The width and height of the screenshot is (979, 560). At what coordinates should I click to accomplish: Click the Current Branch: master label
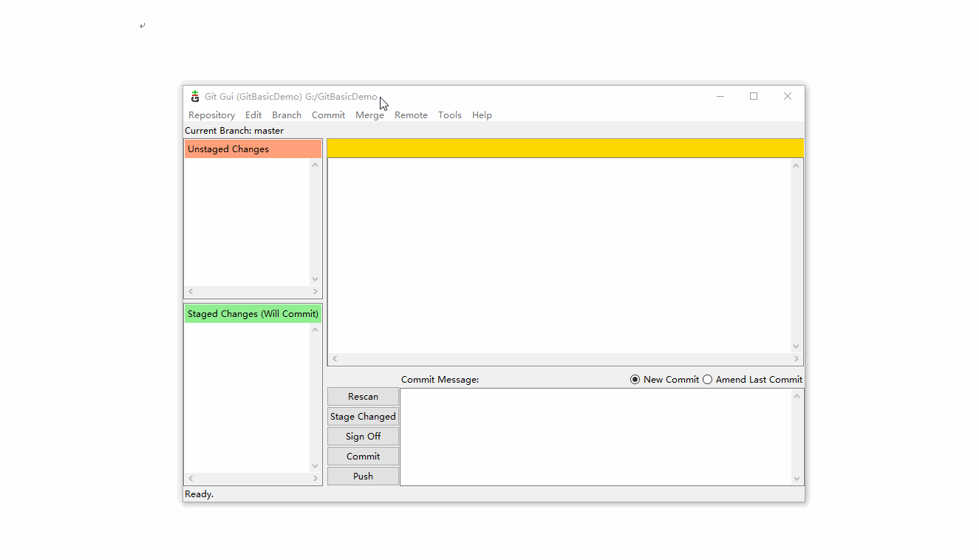pyautogui.click(x=234, y=131)
